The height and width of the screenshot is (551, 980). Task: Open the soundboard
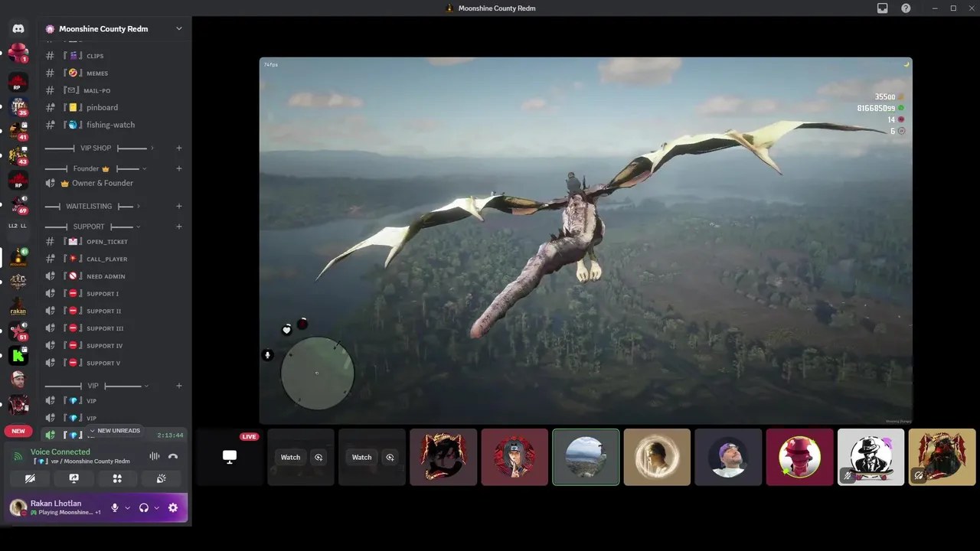pyautogui.click(x=161, y=478)
